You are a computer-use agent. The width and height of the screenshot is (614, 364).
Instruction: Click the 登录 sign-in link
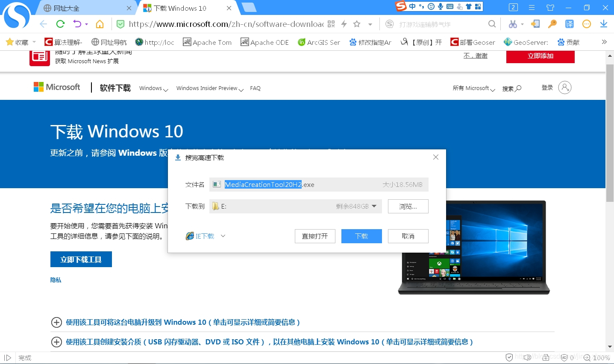[x=547, y=87]
